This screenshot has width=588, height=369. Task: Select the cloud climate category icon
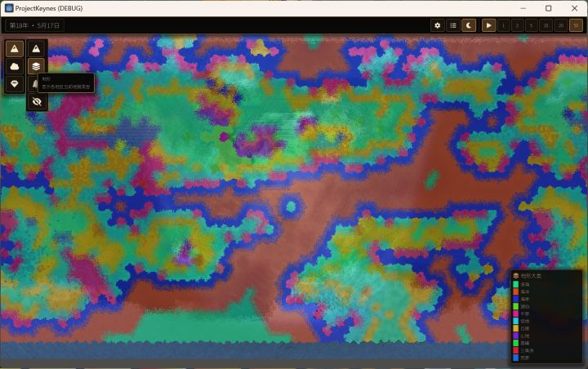click(15, 66)
